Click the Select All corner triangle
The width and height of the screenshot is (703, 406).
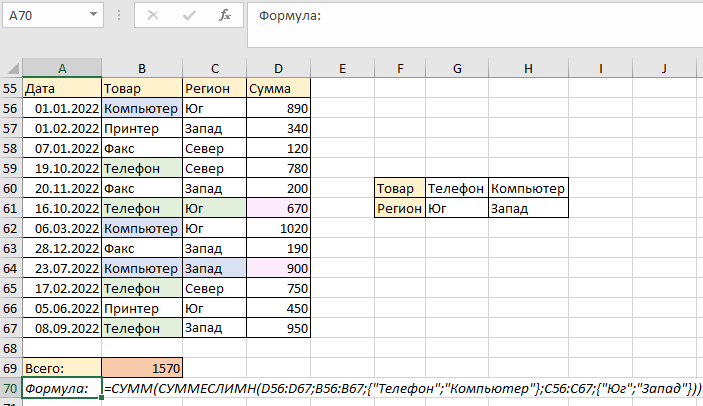(x=12, y=68)
